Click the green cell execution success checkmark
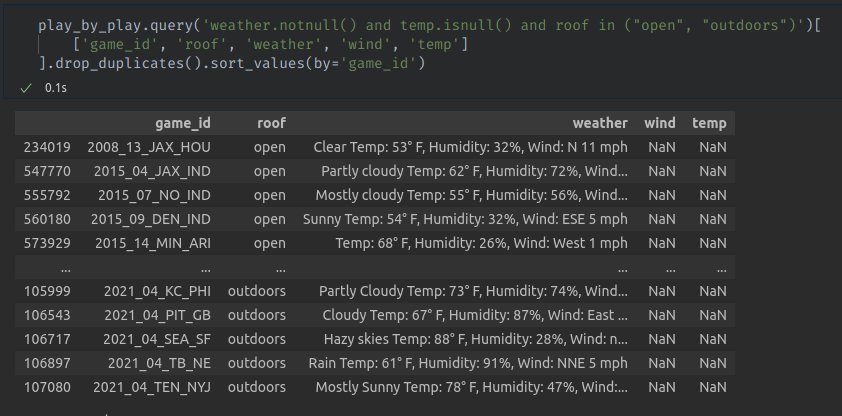842x416 pixels. [x=25, y=88]
